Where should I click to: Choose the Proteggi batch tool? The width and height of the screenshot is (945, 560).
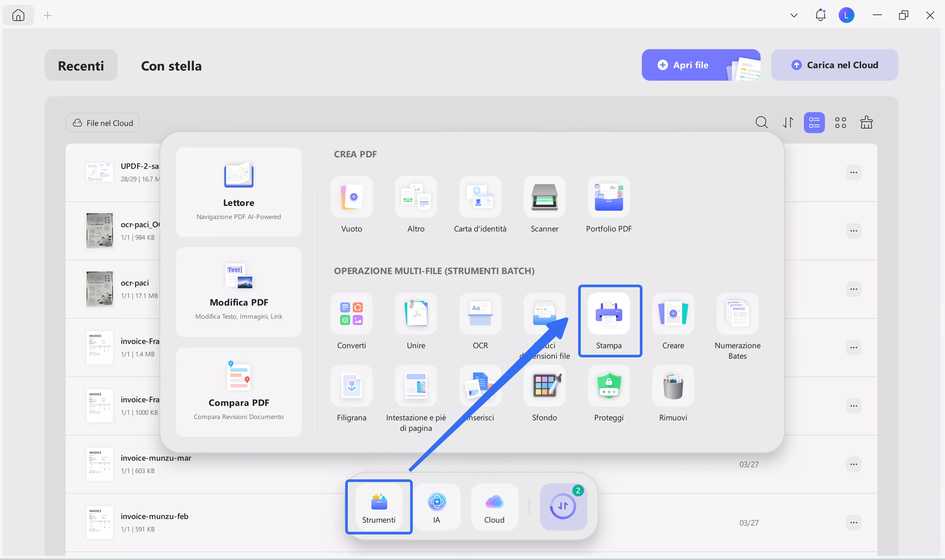click(609, 386)
